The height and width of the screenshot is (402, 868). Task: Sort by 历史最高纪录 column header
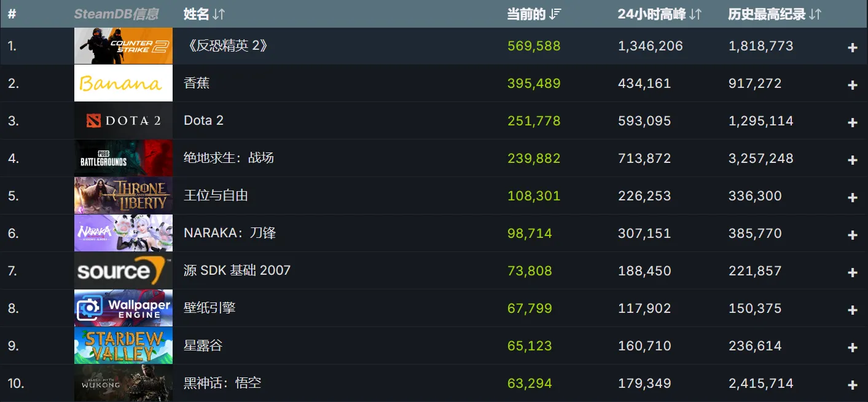[x=775, y=14]
